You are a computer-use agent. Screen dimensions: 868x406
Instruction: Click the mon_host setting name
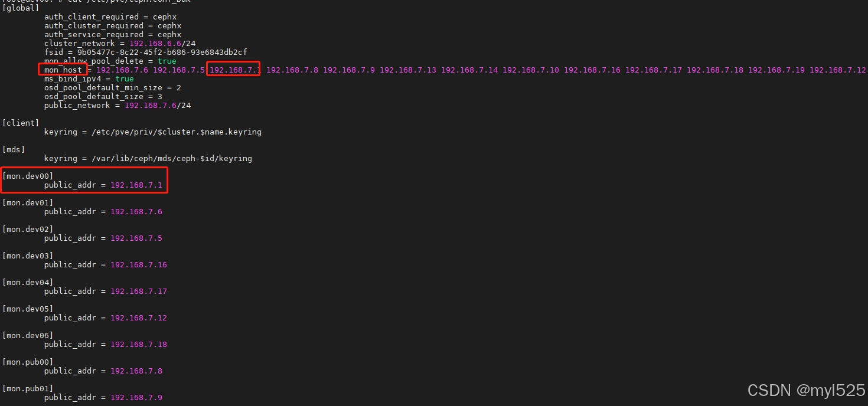click(63, 70)
